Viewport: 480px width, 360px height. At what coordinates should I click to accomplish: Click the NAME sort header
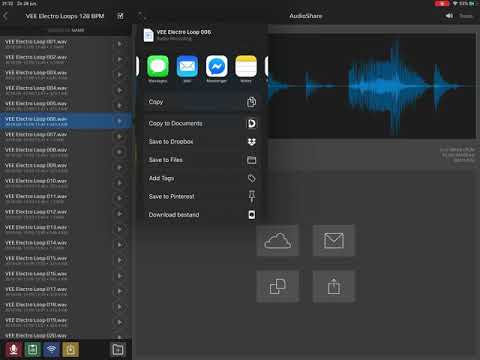coord(78,30)
